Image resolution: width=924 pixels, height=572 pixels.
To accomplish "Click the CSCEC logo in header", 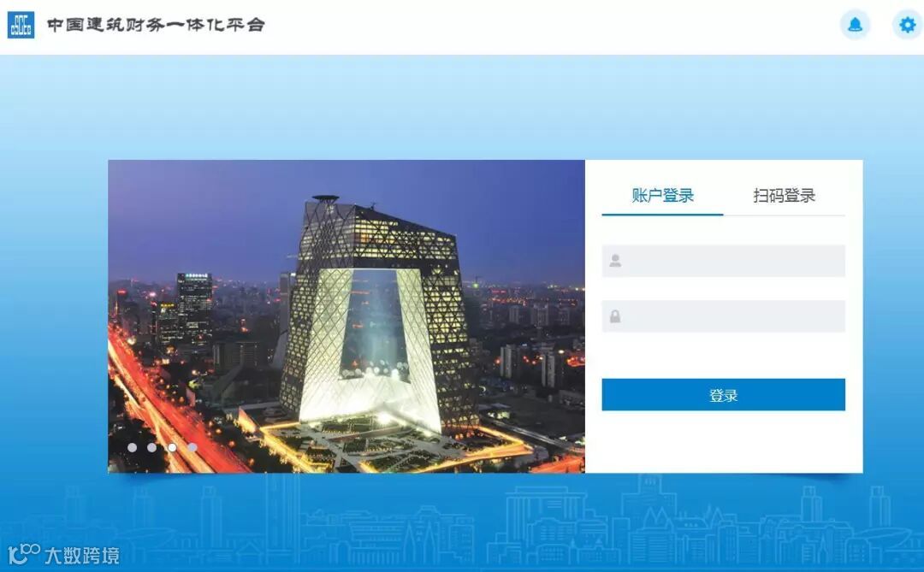I will pos(21,25).
